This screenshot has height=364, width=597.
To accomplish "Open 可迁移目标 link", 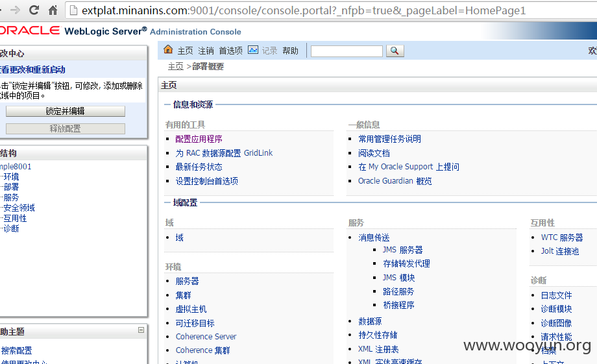I will coord(195,323).
